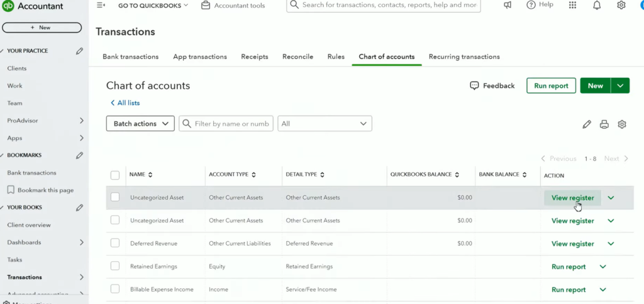Viewport: 644px width, 304px height.
Task: Go to the Next page of accounts
Action: pos(616,159)
